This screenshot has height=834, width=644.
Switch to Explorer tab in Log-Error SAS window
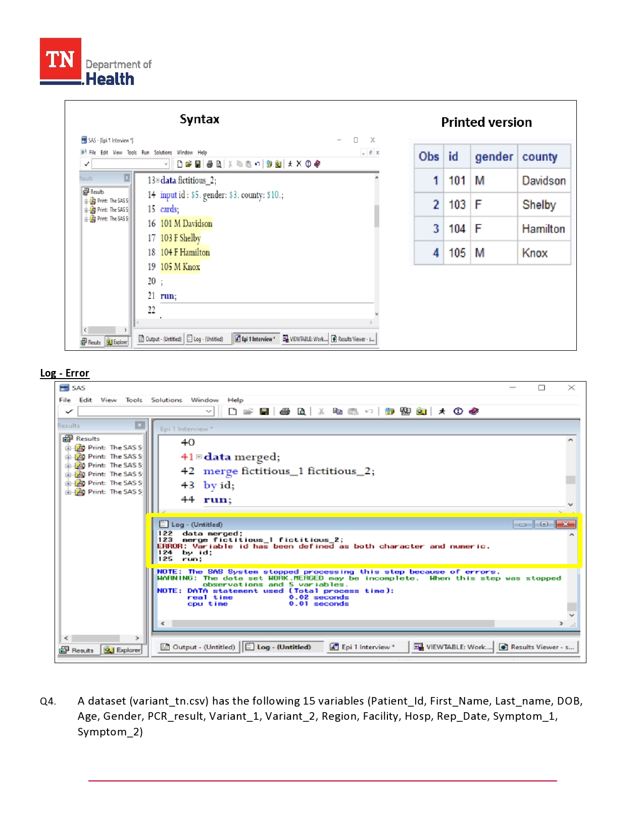click(123, 650)
